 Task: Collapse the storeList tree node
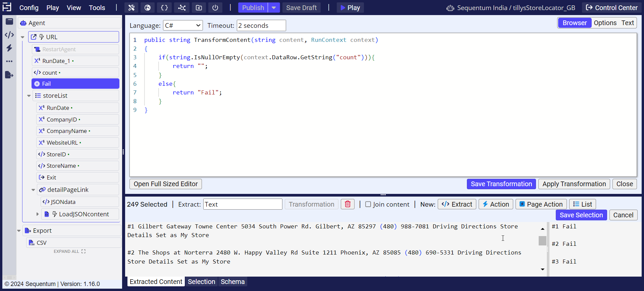tap(29, 96)
